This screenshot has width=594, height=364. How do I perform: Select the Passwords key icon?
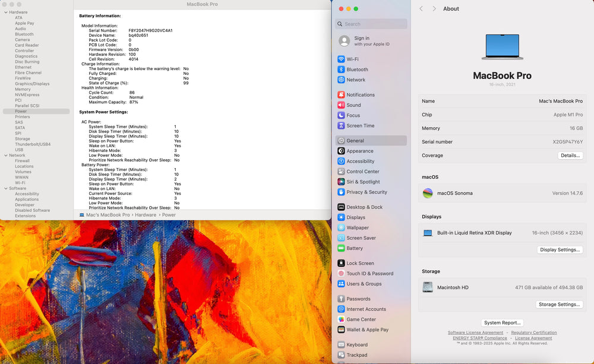pyautogui.click(x=341, y=299)
